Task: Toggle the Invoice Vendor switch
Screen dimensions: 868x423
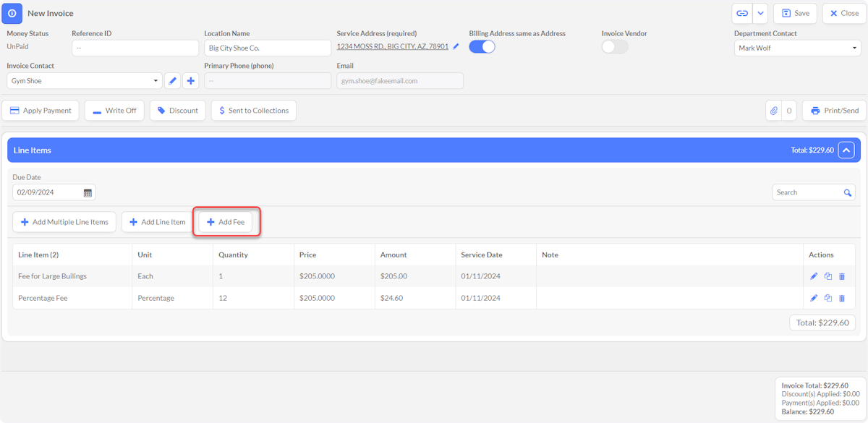Action: point(615,46)
